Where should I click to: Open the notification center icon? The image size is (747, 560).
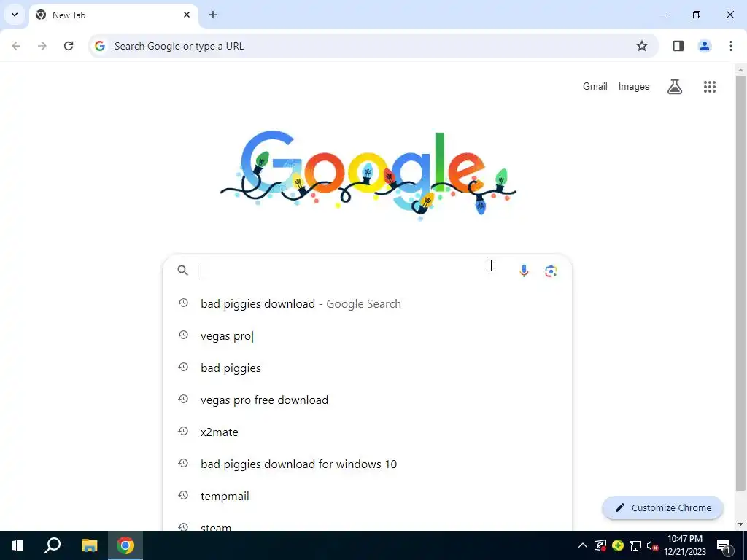pyautogui.click(x=724, y=545)
